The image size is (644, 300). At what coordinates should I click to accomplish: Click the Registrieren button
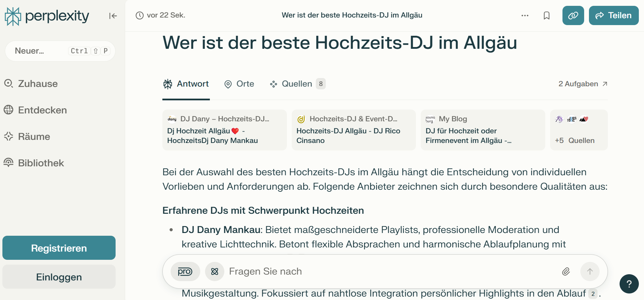coord(59,248)
